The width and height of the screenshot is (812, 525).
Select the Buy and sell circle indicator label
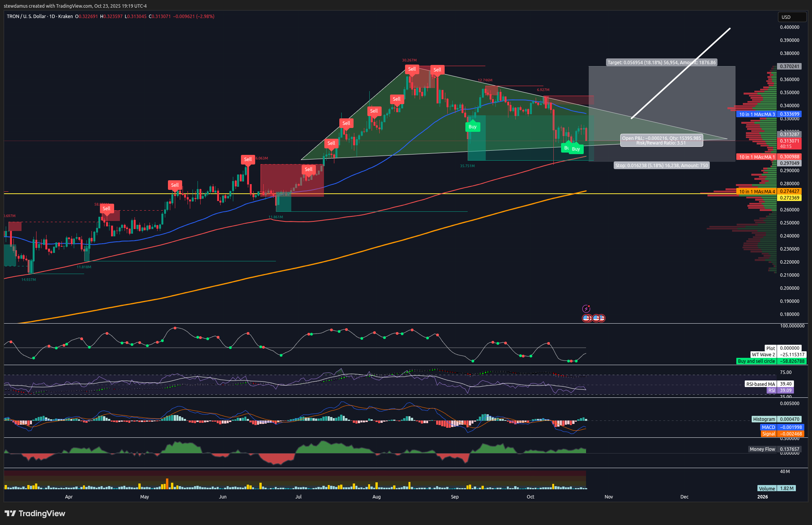click(x=756, y=361)
